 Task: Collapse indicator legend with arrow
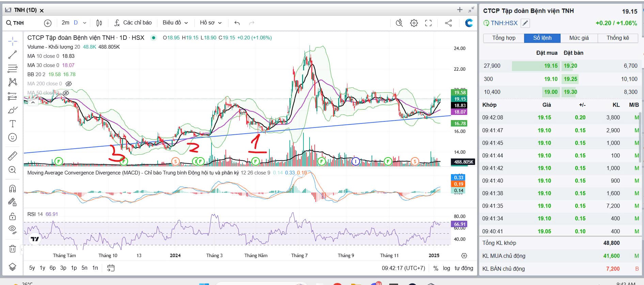pyautogui.click(x=33, y=102)
